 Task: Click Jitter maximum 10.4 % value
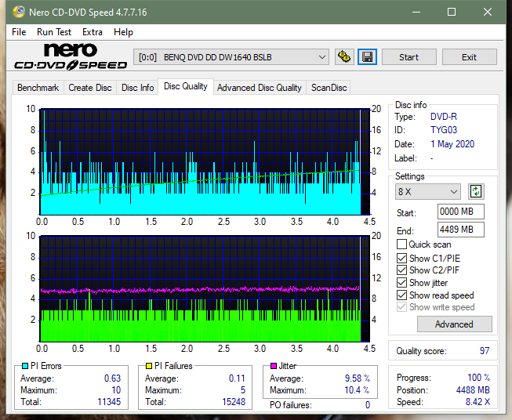(358, 390)
